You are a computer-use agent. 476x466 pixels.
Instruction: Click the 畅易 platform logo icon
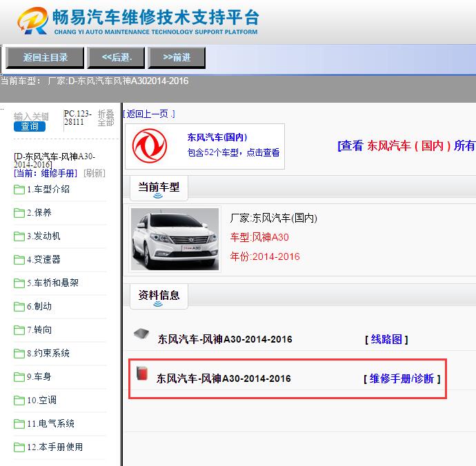(x=33, y=20)
